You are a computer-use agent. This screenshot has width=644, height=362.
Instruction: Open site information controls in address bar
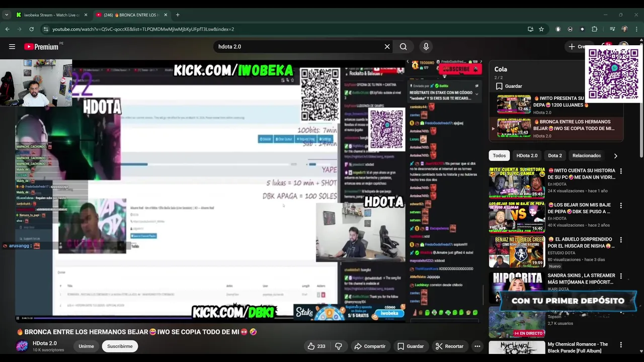click(x=46, y=29)
